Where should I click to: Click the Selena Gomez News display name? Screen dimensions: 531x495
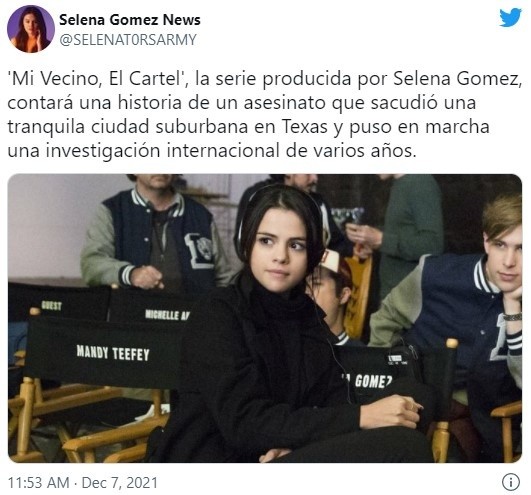point(130,20)
